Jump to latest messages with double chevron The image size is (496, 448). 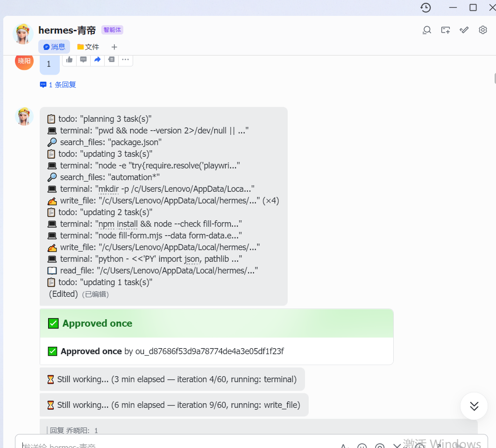(x=474, y=406)
